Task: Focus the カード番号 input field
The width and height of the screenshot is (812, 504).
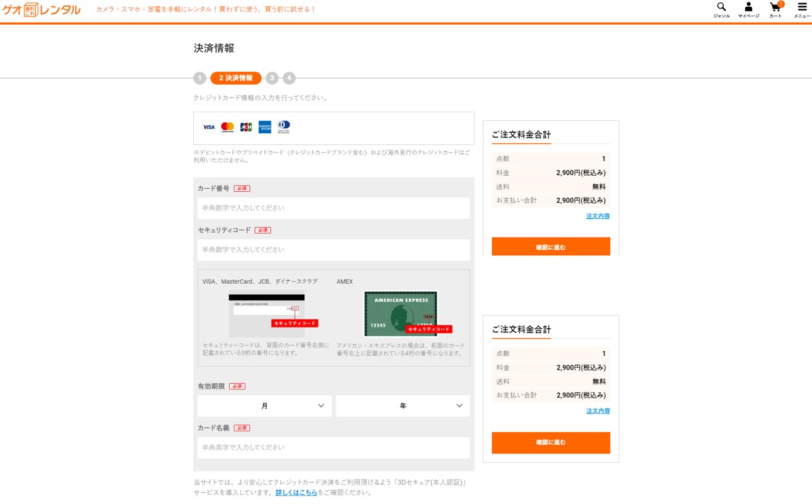Action: coord(333,209)
